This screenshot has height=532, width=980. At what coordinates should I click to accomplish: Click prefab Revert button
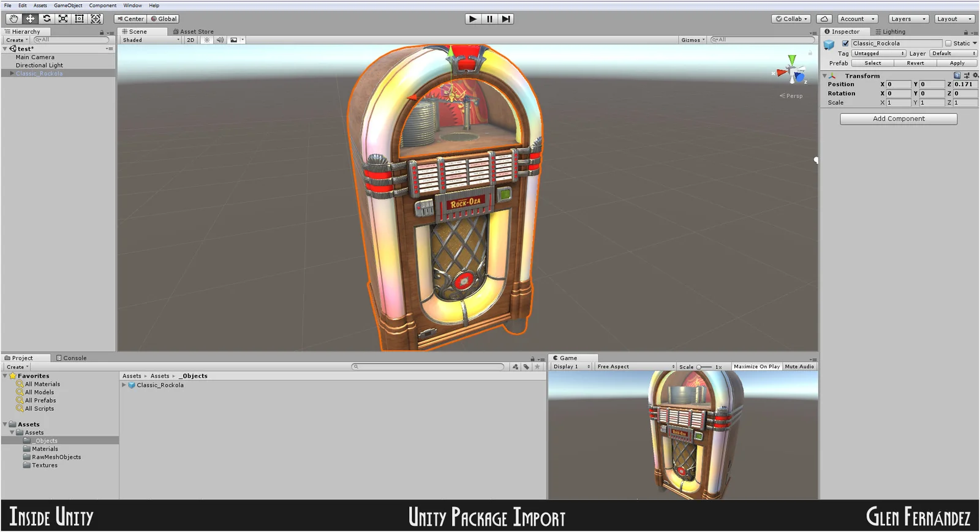[915, 63]
